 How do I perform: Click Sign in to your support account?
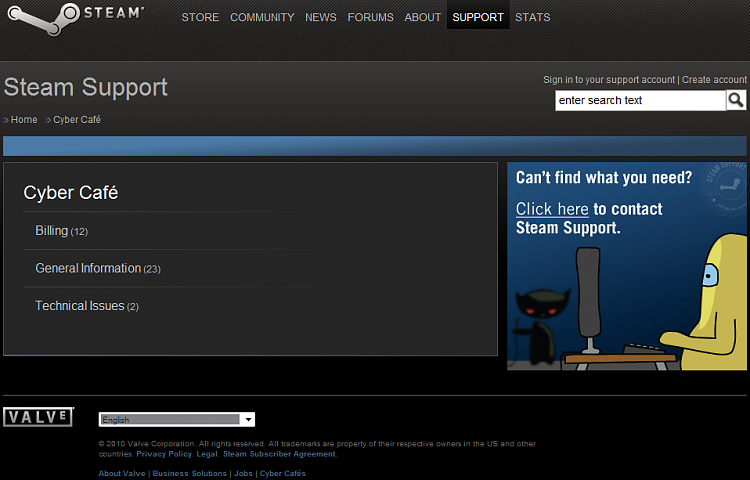609,80
